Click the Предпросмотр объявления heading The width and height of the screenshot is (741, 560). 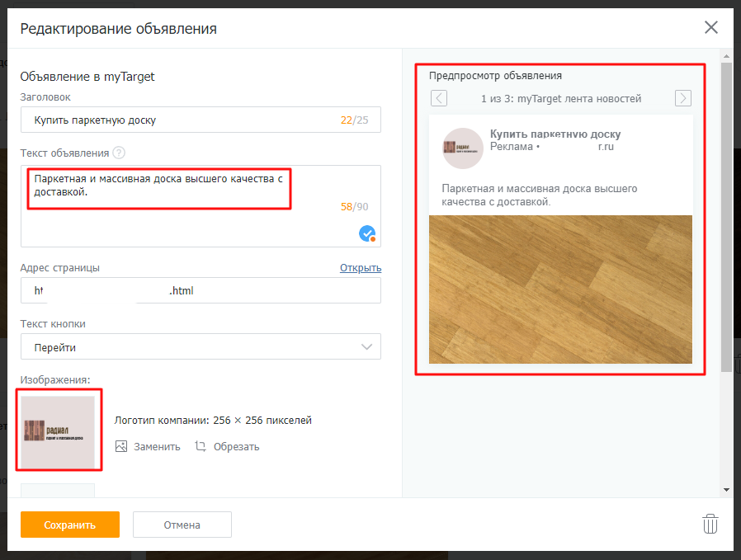495,76
